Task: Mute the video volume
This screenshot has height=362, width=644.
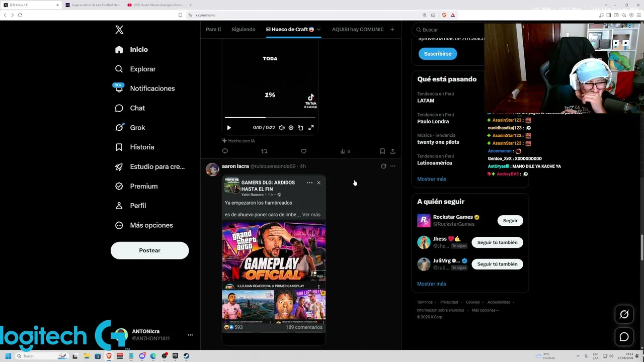Action: click(x=282, y=128)
